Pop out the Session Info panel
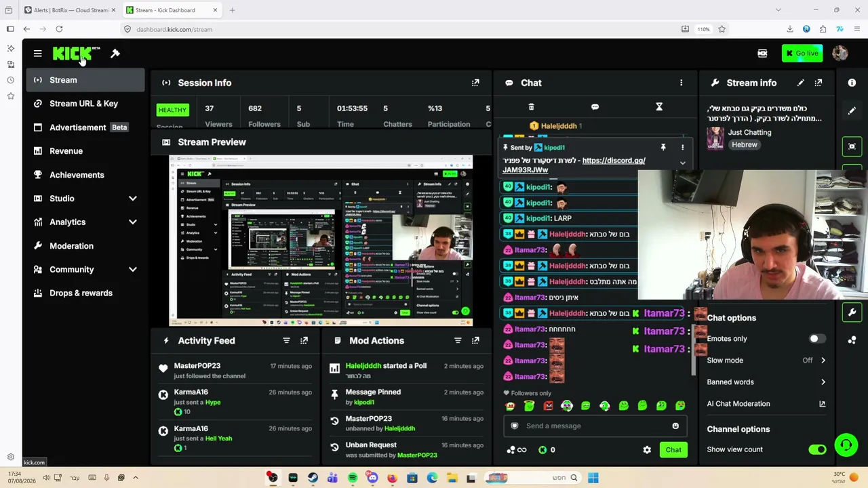Screen dimensions: 868x488 pos(475,83)
